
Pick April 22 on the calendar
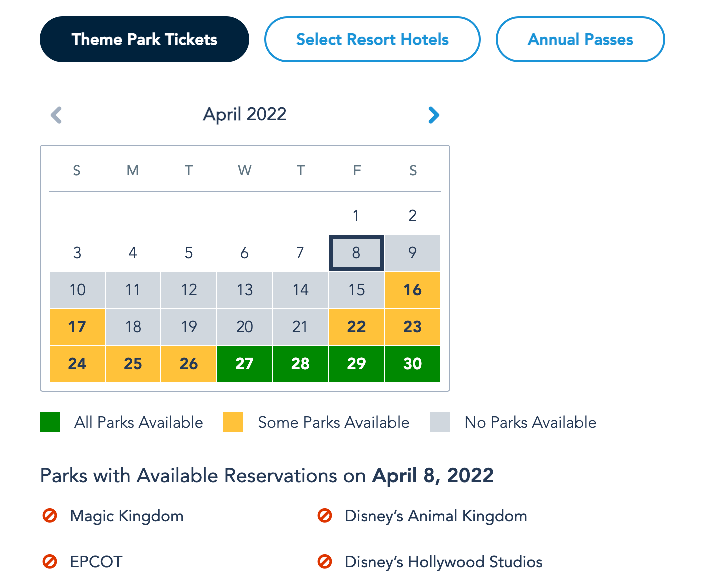(356, 327)
